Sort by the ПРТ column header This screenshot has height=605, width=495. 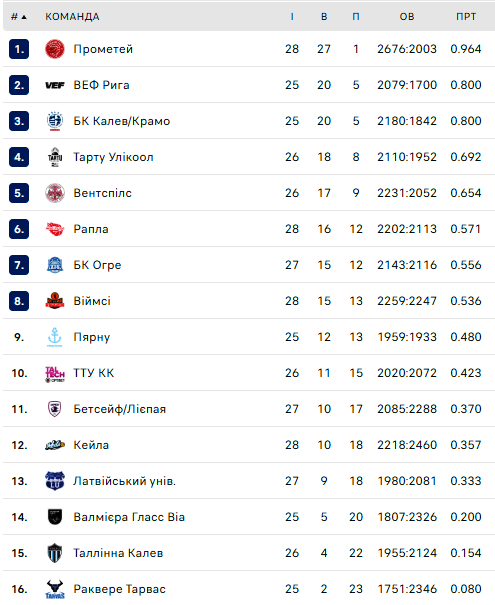(x=466, y=17)
